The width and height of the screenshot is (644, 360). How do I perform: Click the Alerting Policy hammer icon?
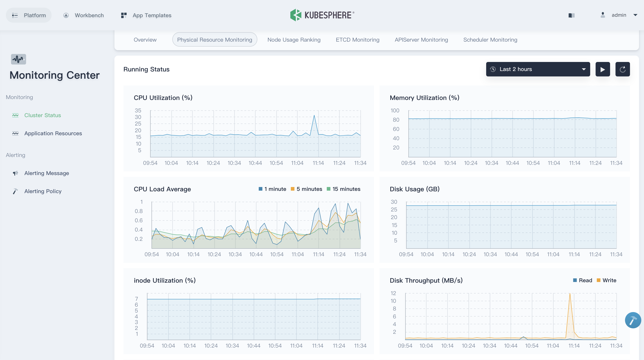(x=15, y=191)
